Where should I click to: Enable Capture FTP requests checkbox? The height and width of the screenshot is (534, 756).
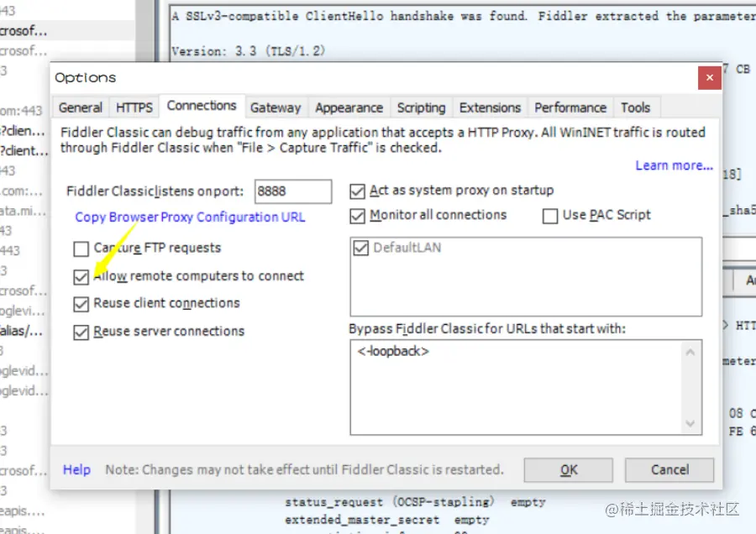point(81,249)
